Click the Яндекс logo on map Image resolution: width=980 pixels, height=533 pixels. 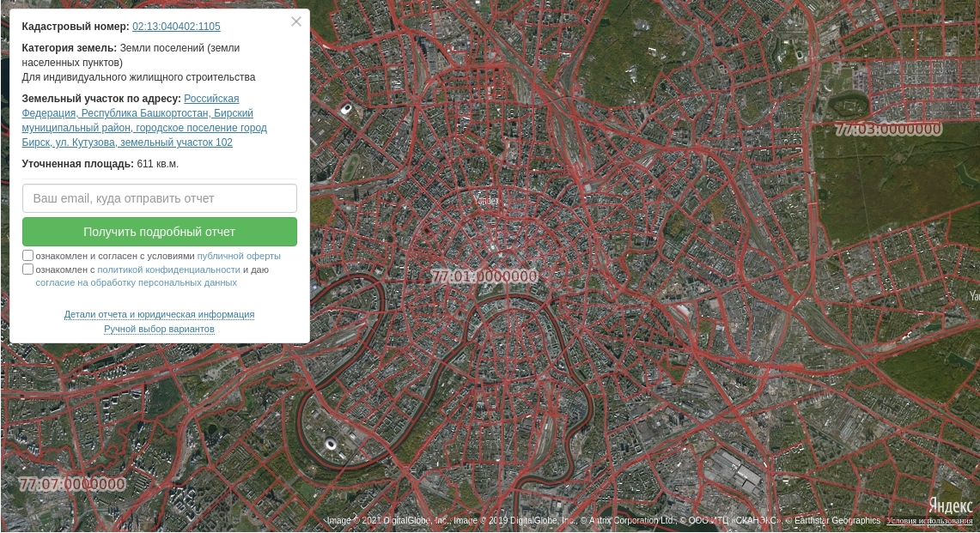[x=950, y=505]
